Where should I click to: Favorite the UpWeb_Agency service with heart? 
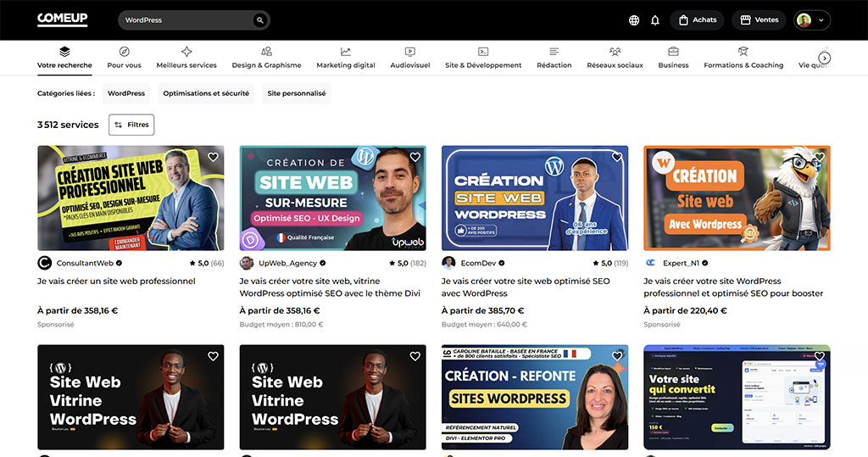click(415, 158)
